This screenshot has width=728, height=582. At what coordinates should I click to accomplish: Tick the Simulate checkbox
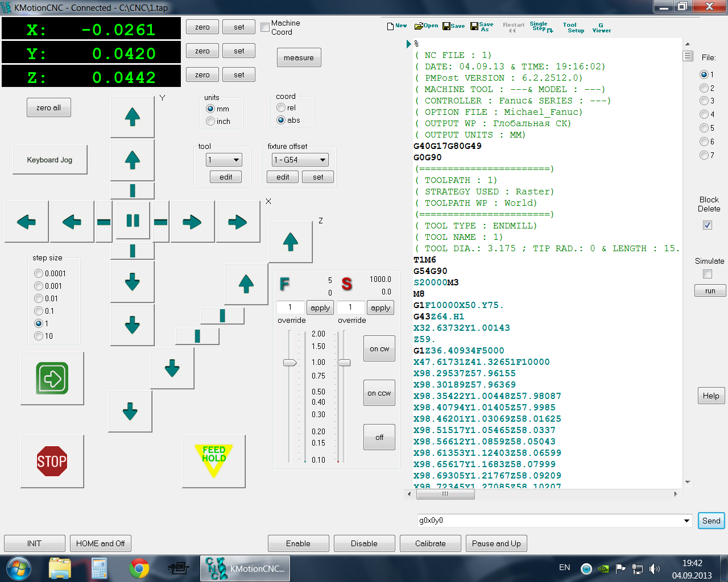(708, 274)
